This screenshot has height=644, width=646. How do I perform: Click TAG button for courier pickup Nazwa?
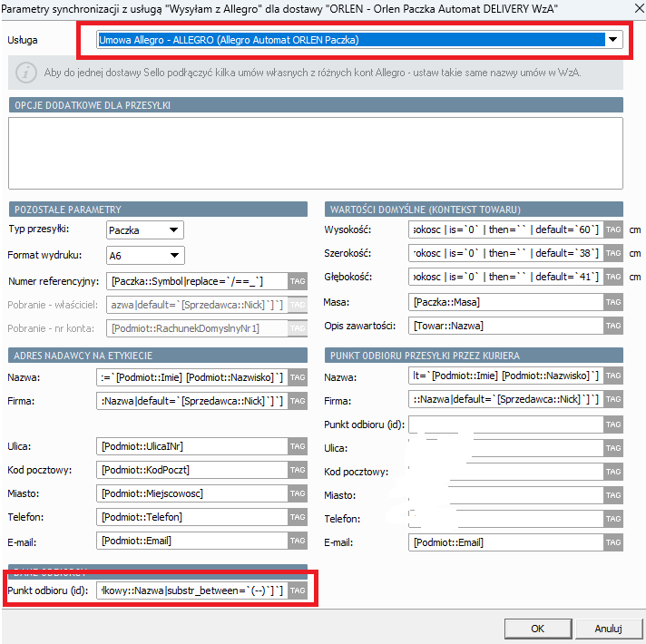click(613, 376)
